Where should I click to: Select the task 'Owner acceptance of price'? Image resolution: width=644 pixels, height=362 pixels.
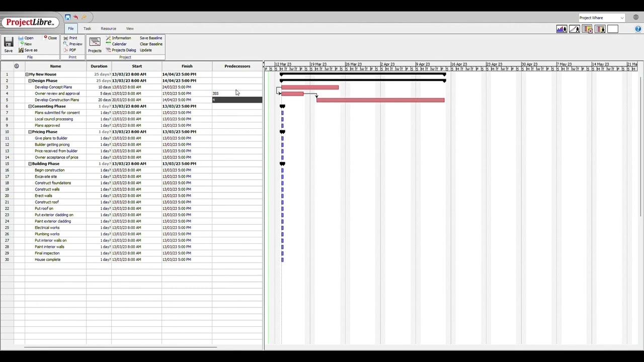coord(56,157)
